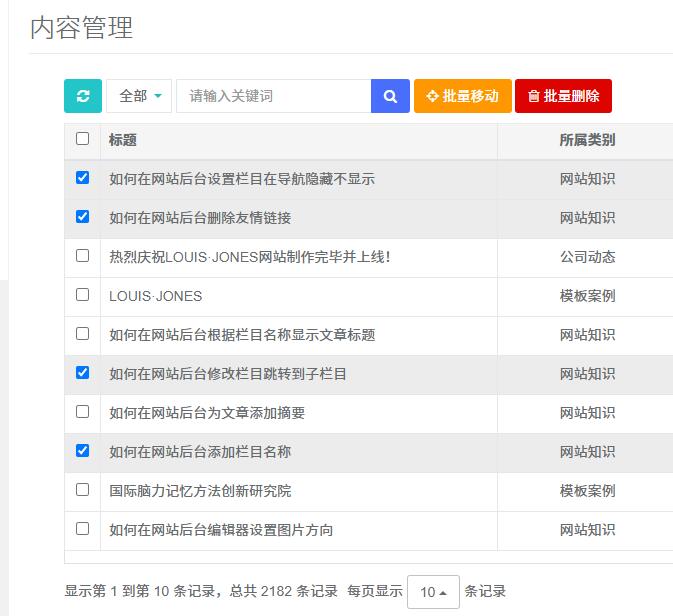This screenshot has height=616, width=673.
Task: Click the 批量移动 batch move button
Action: click(x=462, y=96)
